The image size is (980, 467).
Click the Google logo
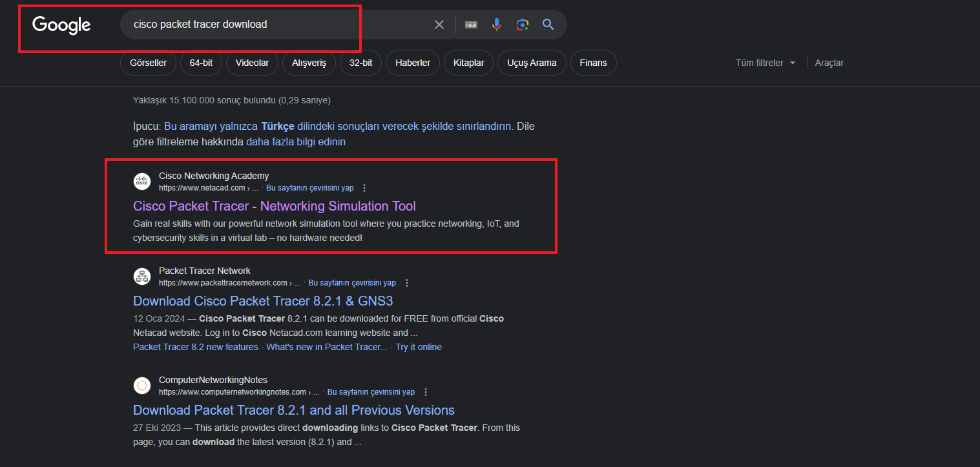click(61, 25)
